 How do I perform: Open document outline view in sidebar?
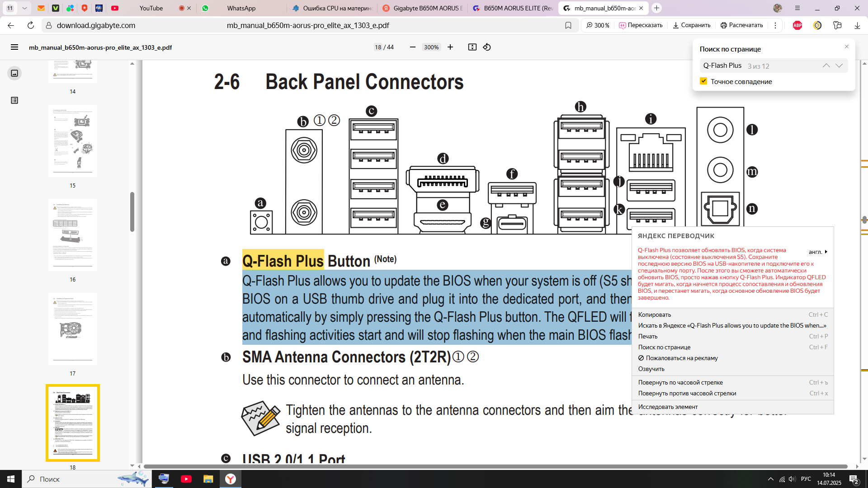tap(14, 100)
